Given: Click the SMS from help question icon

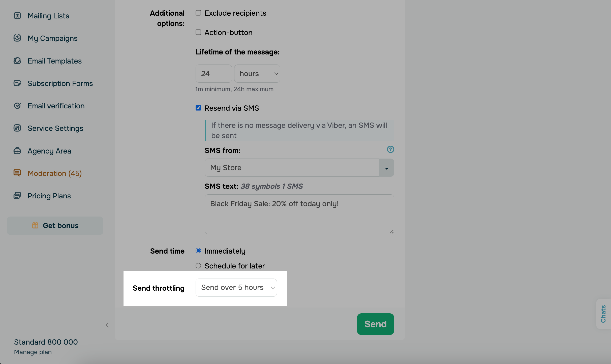Looking at the screenshot, I should pos(390,149).
